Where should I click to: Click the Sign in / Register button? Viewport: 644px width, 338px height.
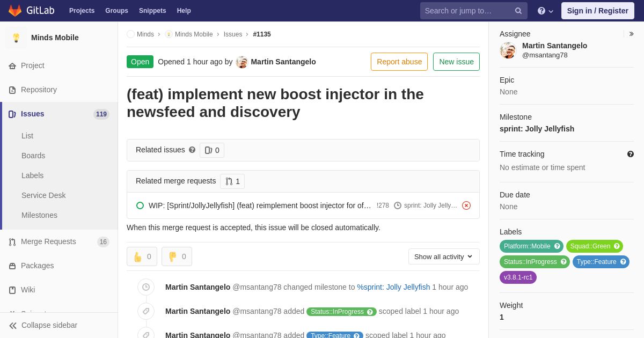pos(597,11)
